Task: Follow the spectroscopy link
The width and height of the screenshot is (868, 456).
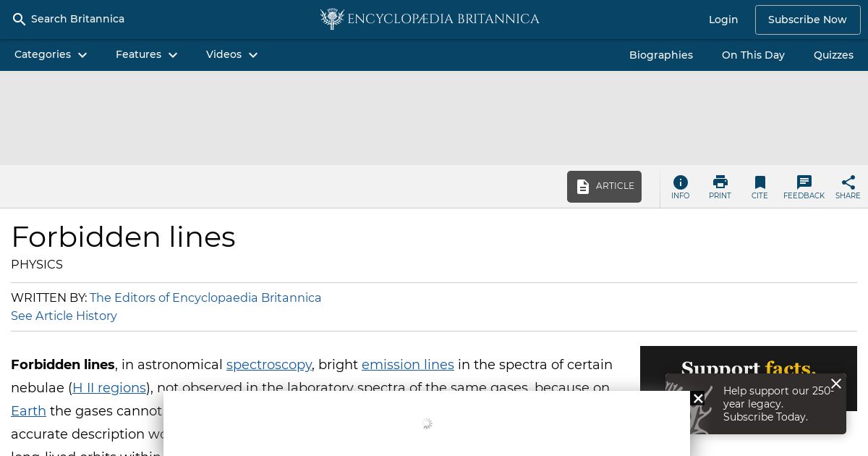Action: pos(269,365)
